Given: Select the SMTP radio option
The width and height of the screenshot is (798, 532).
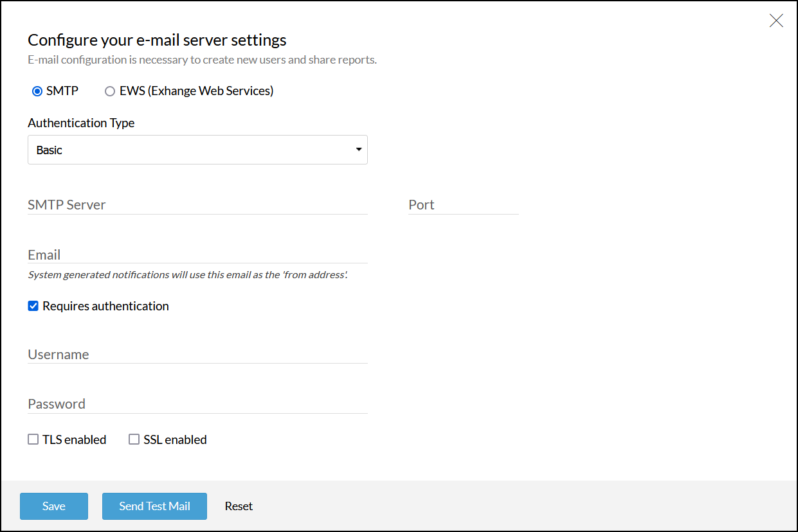Looking at the screenshot, I should point(37,91).
